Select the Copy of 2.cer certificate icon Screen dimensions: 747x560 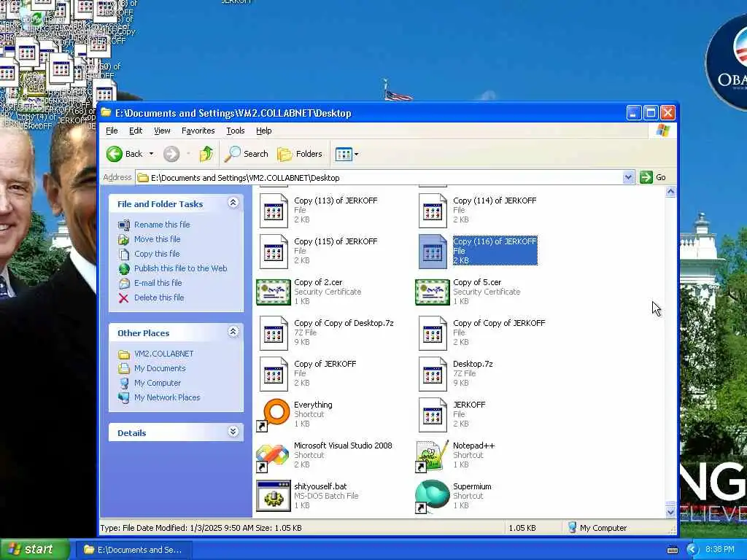coord(274,292)
